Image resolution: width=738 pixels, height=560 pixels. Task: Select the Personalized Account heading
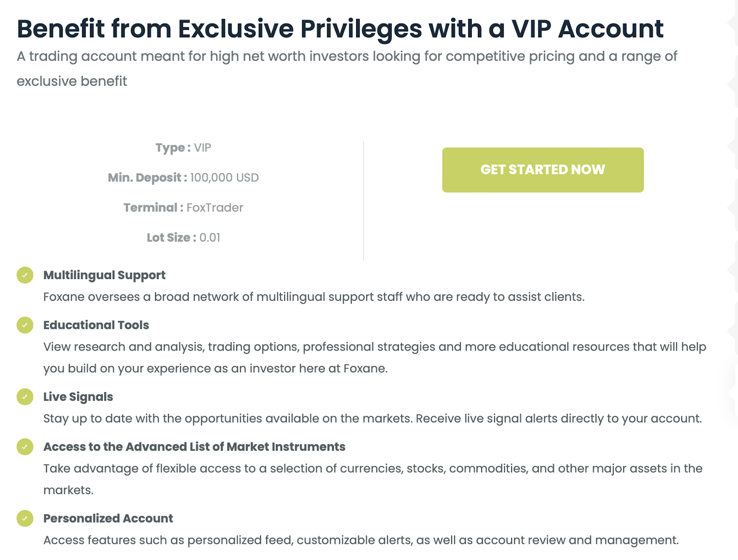coord(108,518)
